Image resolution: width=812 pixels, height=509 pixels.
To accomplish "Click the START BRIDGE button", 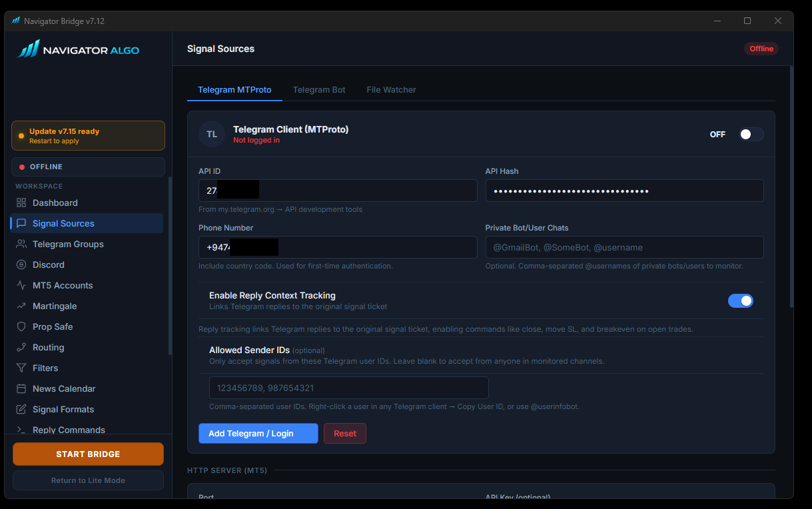I will (88, 454).
